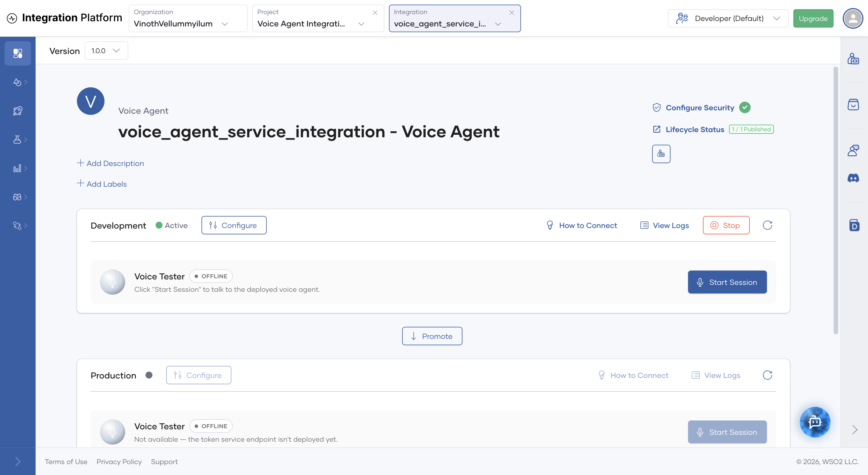868x475 pixels.
Task: Expand the left sidebar with bottom chevron
Action: pyautogui.click(x=18, y=461)
